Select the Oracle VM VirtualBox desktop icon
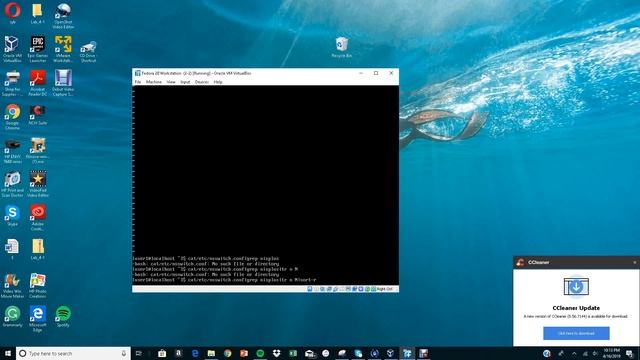The image size is (640, 360). 12,49
